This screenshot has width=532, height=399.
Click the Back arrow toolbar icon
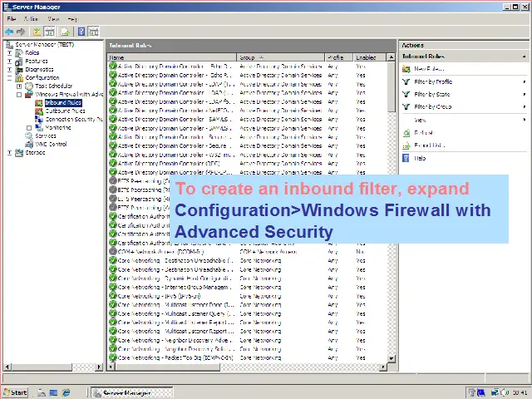[x=9, y=32]
